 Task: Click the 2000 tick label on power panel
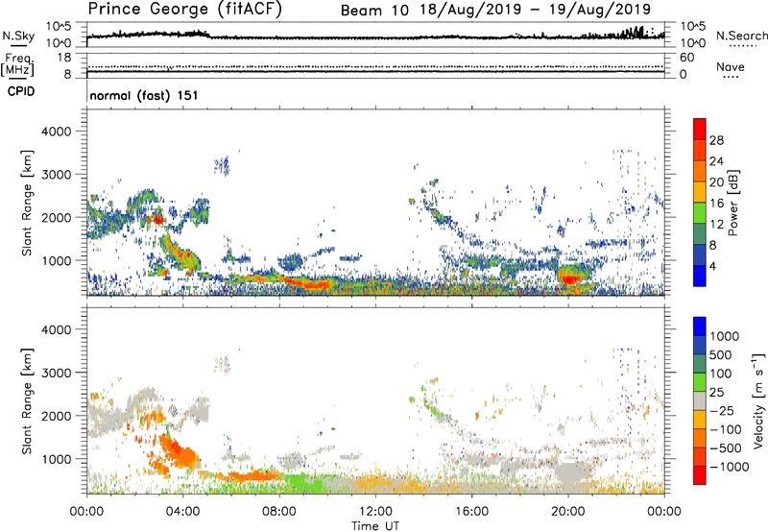click(x=56, y=217)
